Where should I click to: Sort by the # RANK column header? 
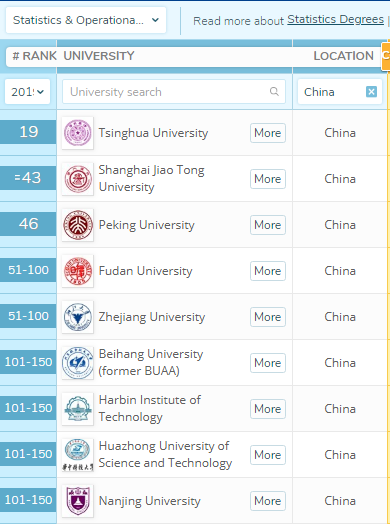[34, 56]
